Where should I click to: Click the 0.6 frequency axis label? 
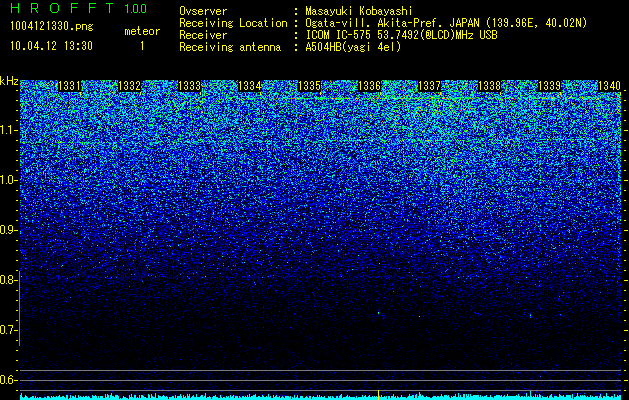point(8,380)
